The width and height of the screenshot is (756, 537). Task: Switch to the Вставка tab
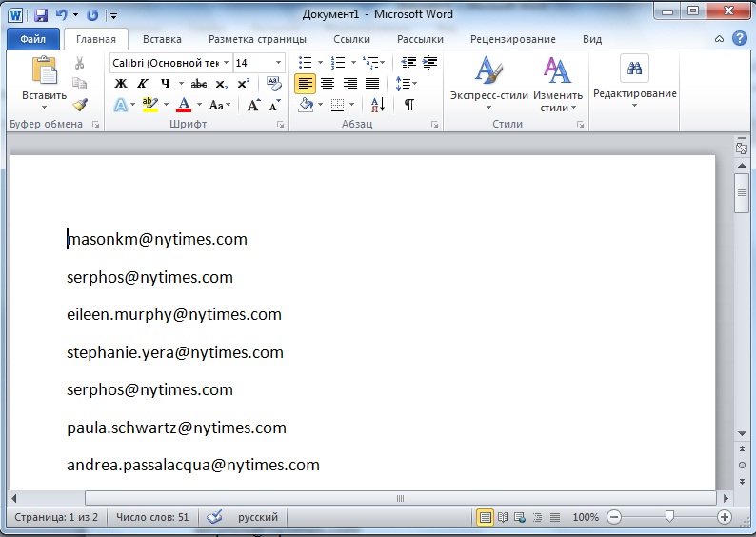point(162,39)
